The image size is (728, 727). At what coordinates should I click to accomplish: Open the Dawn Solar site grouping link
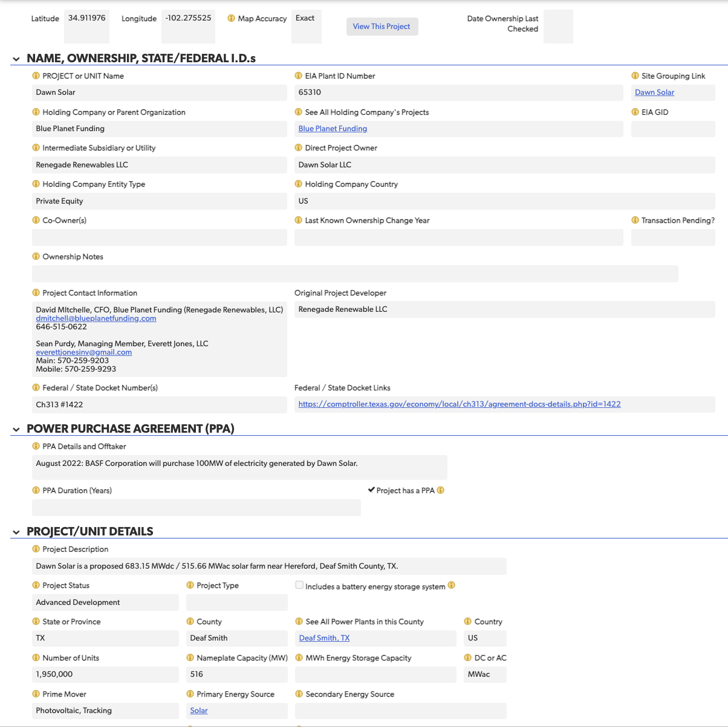coord(654,92)
